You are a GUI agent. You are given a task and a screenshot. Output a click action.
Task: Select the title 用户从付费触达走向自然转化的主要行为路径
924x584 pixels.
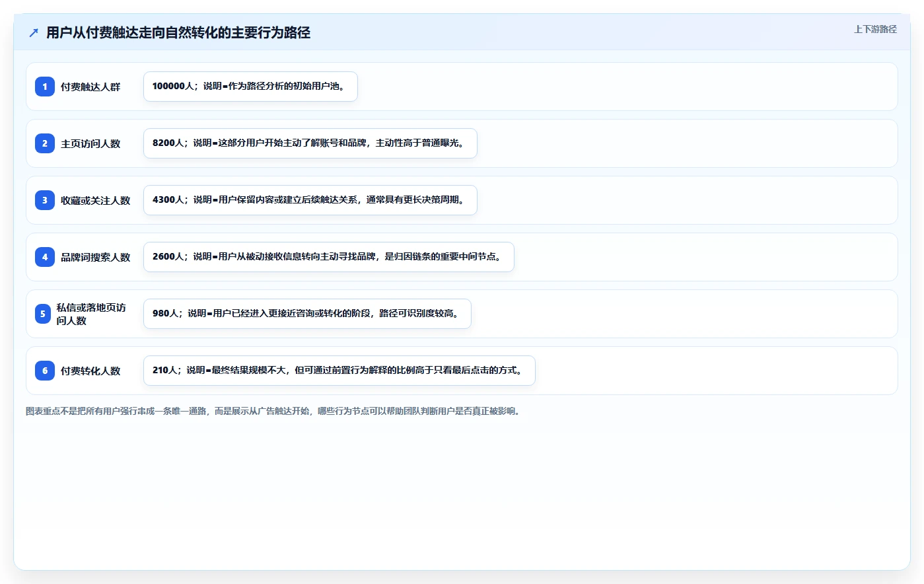click(x=178, y=32)
